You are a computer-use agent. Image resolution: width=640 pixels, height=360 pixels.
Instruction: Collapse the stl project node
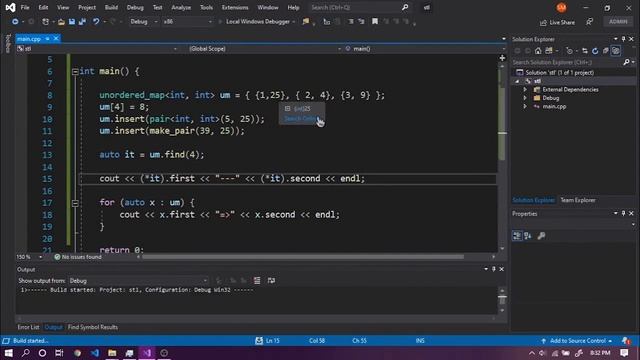tap(517, 81)
